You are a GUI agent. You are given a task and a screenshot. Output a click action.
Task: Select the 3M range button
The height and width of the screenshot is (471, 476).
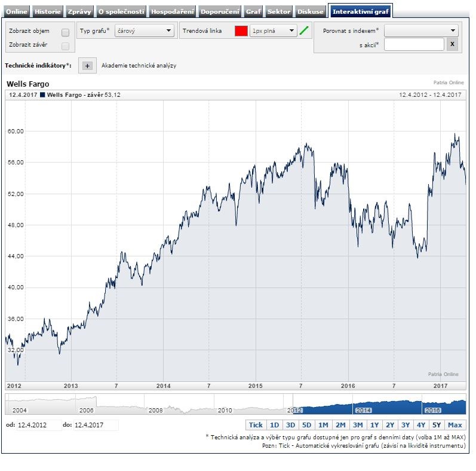[x=358, y=425]
